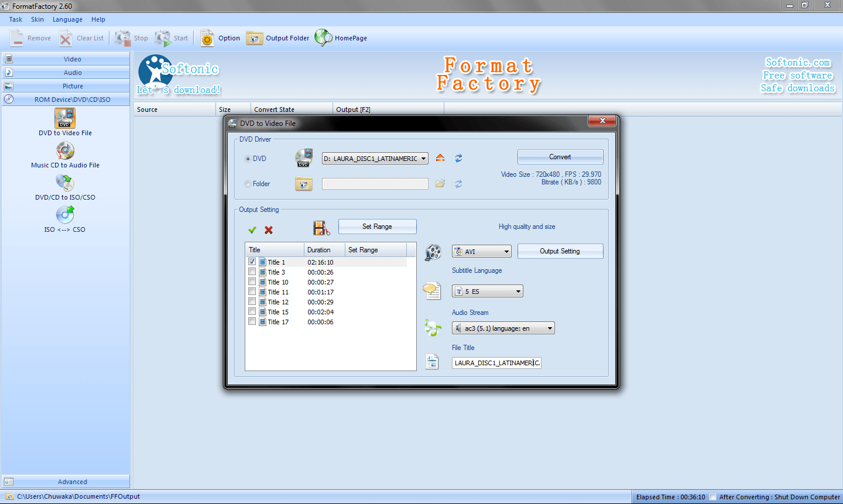This screenshot has height=504, width=843.
Task: Click the eject disc icon in dialog
Action: point(440,158)
